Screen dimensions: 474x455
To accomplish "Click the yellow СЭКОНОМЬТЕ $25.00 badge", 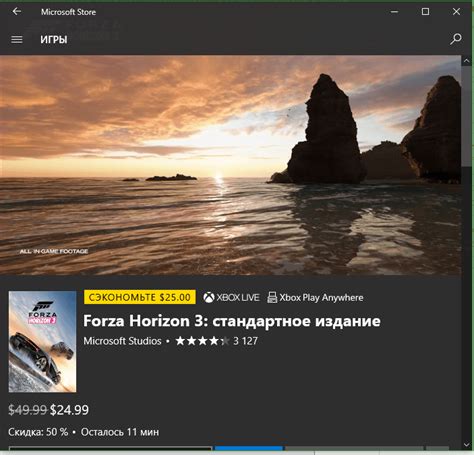I will (x=140, y=297).
